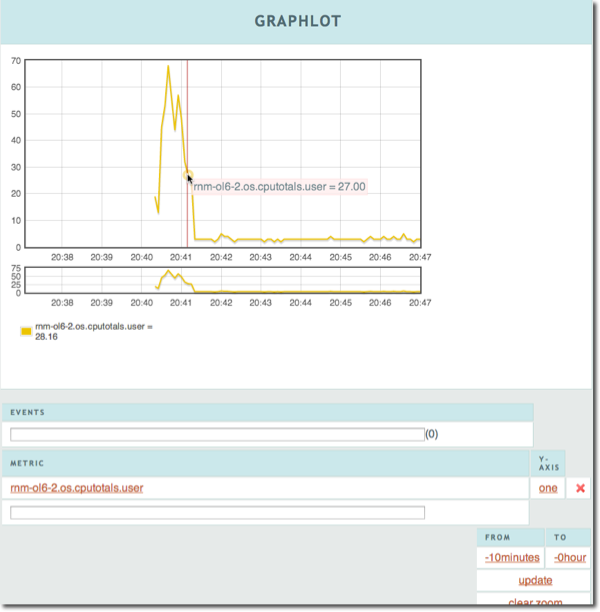Remove the metric with the red X

[x=579, y=488]
